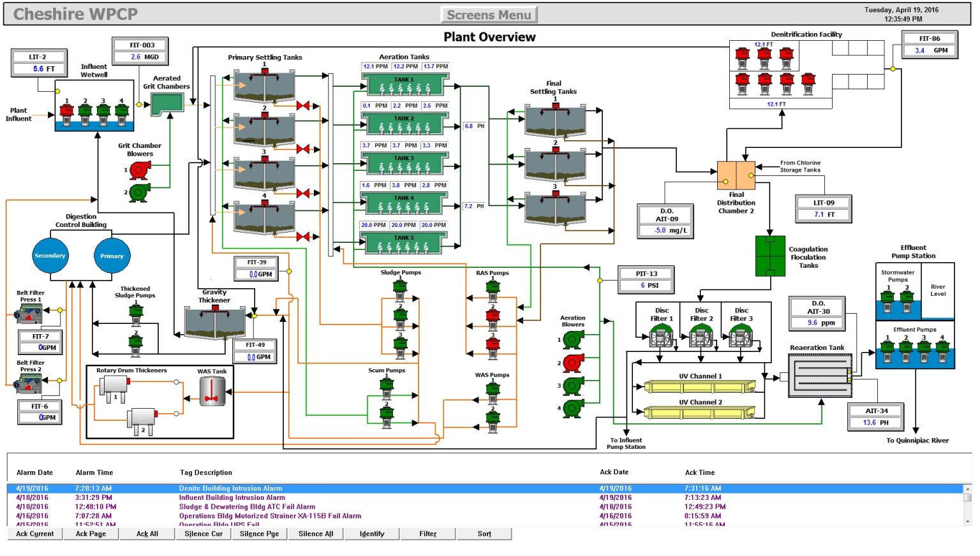
Task: Select the Final Distribution Chamber 2 box
Action: [x=736, y=175]
